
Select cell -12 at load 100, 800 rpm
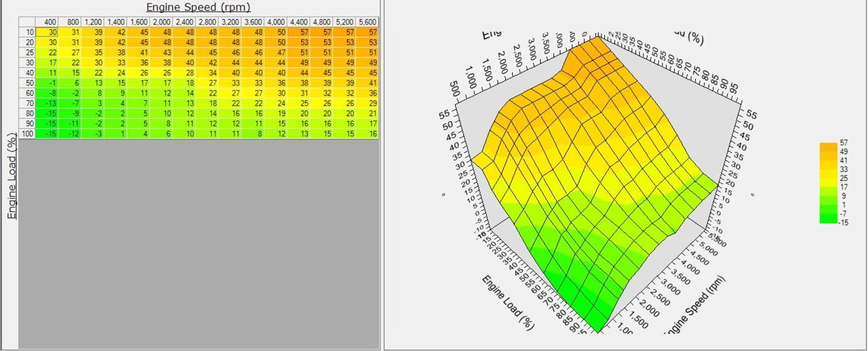pos(70,133)
